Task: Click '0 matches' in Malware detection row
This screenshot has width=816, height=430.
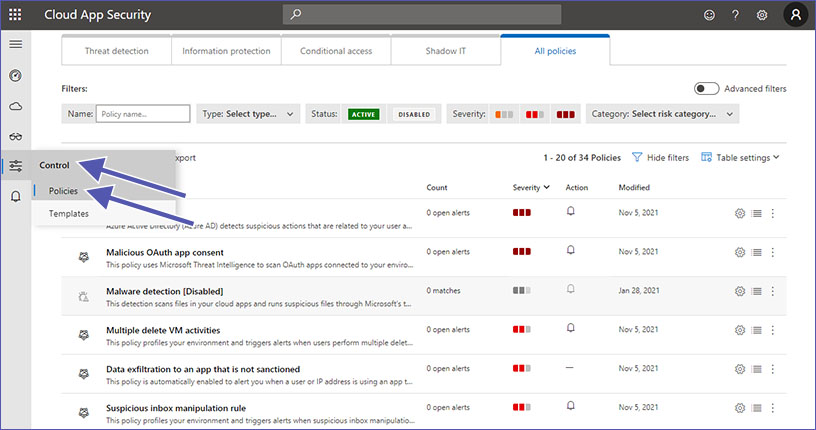Action: pyautogui.click(x=443, y=290)
